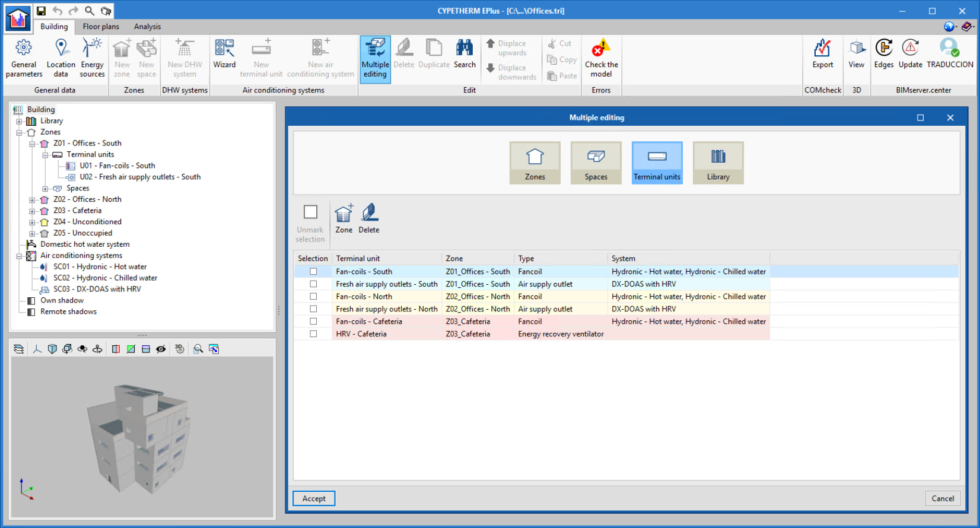The image size is (980, 528).
Task: Select Own shadow in the tree
Action: pos(62,301)
